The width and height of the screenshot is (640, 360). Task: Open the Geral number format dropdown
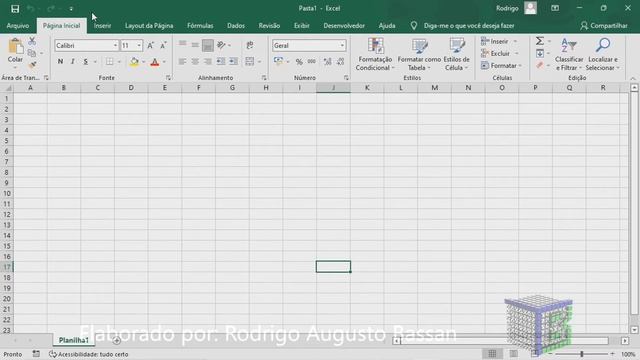(342, 46)
